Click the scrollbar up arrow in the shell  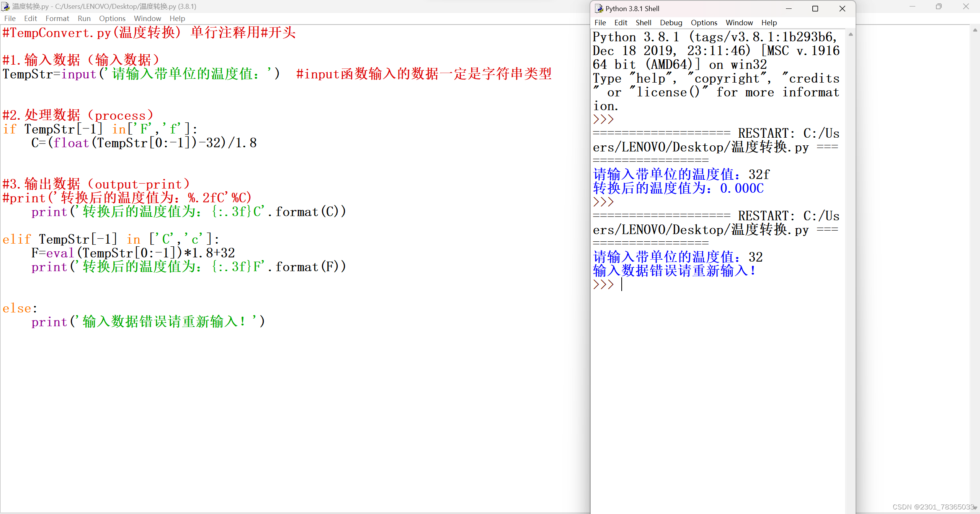point(851,34)
